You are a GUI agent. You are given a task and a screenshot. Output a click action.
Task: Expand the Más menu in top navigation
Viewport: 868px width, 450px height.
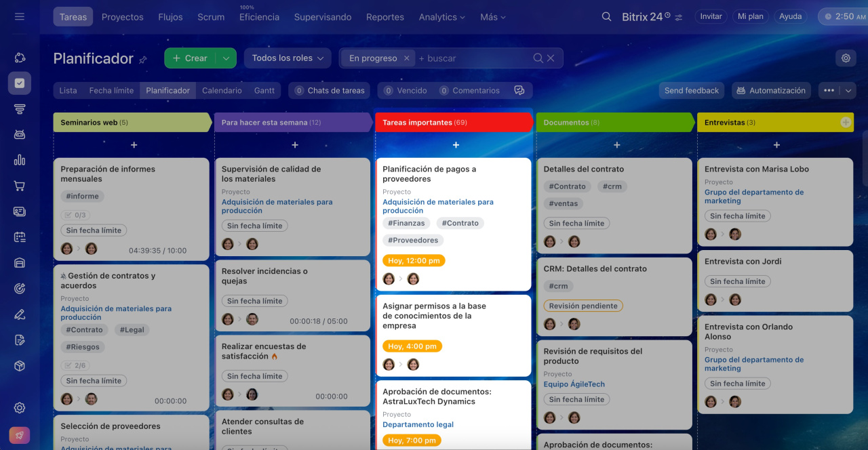pyautogui.click(x=493, y=17)
